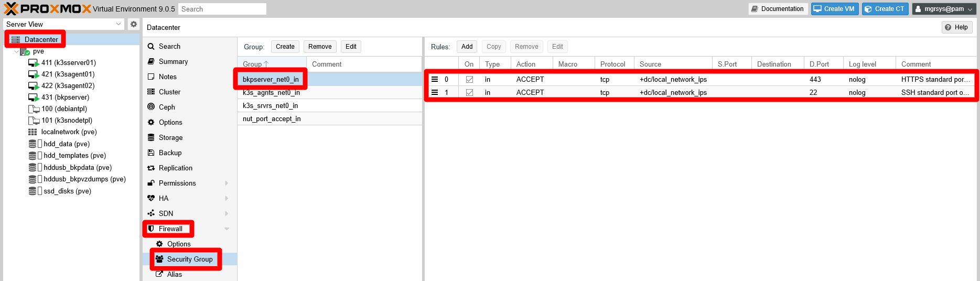Select template 100 (debiantpl) icon
Screen dimensions: 980x281
(34, 109)
